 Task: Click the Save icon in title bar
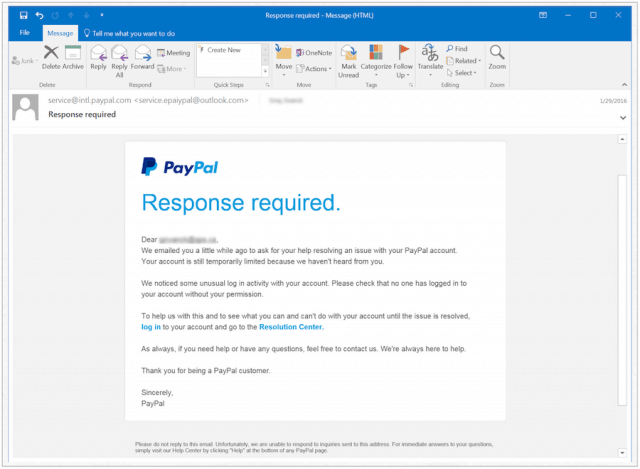(24, 15)
